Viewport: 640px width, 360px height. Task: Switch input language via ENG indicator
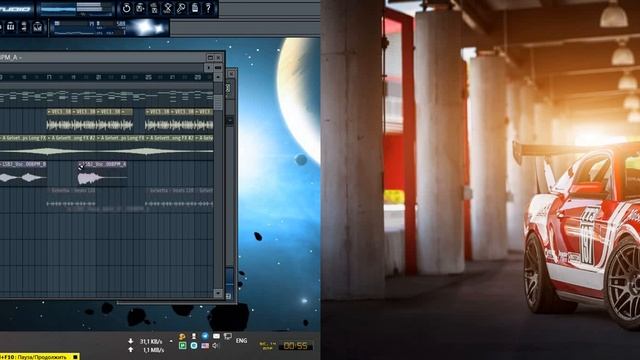(241, 341)
